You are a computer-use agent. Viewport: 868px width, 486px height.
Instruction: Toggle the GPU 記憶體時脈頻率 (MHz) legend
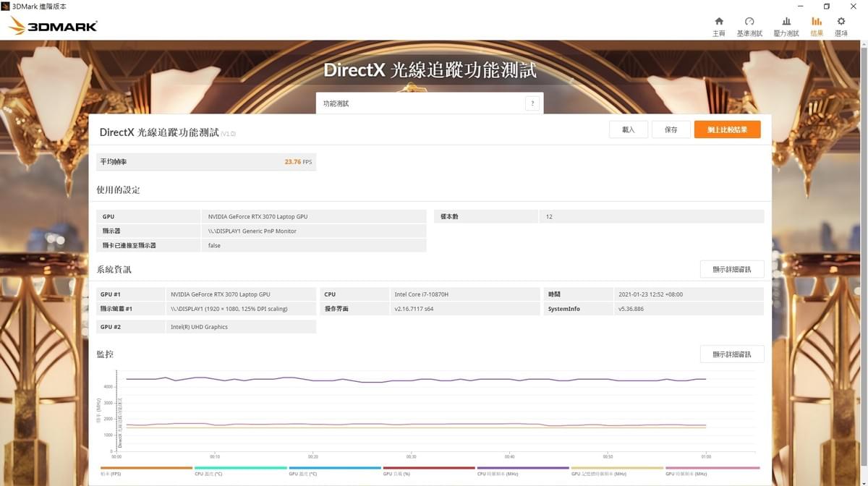pyautogui.click(x=617, y=471)
